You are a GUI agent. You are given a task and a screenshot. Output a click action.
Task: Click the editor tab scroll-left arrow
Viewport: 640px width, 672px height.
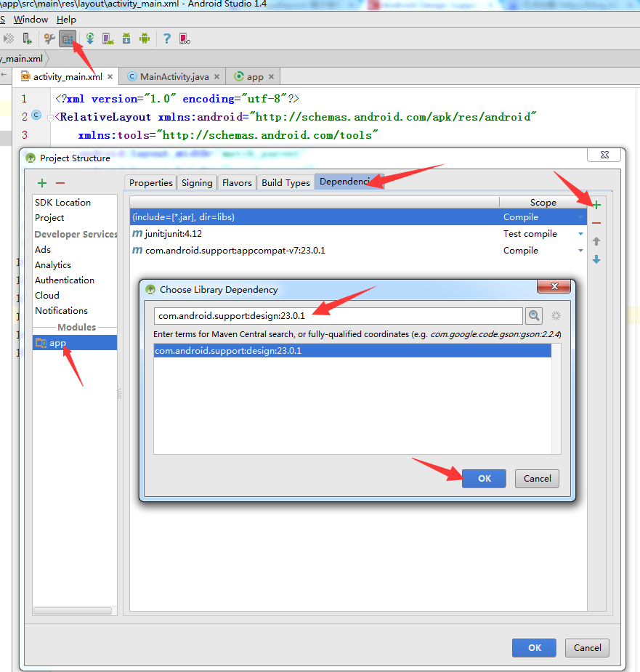[x=4, y=75]
